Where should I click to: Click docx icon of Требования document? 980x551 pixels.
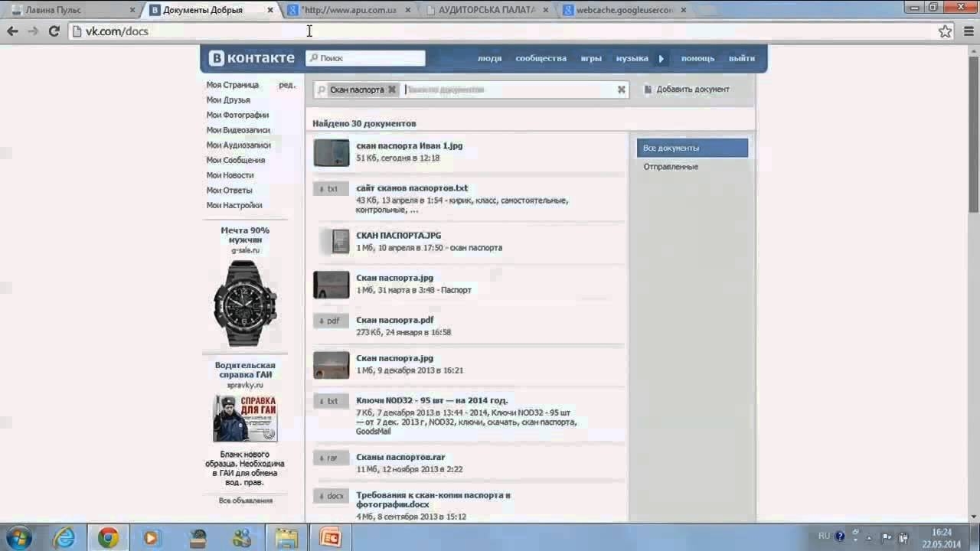pos(332,496)
